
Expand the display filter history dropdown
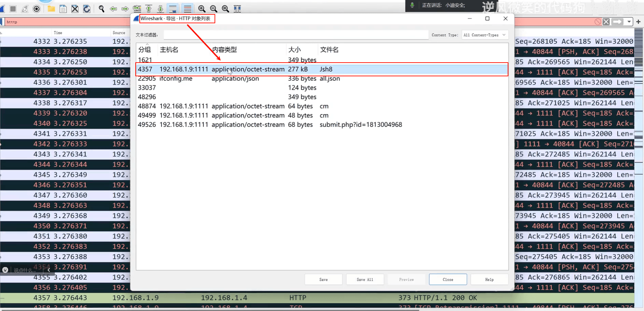[629, 22]
